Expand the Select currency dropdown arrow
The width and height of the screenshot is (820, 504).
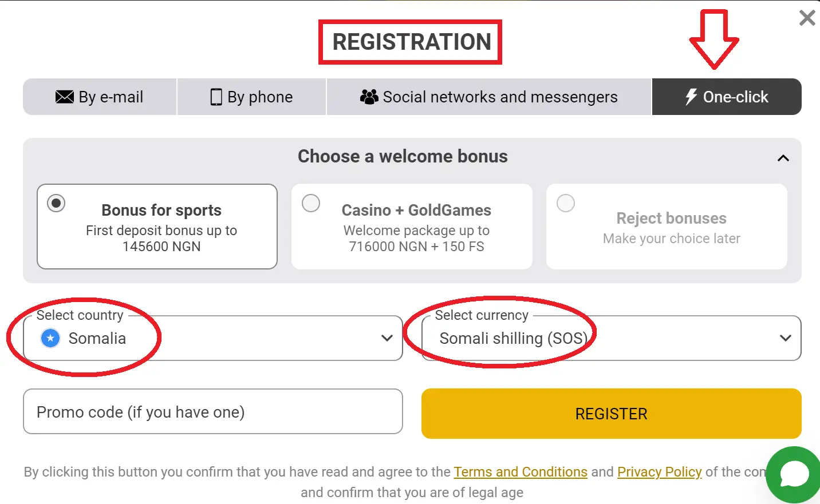786,338
